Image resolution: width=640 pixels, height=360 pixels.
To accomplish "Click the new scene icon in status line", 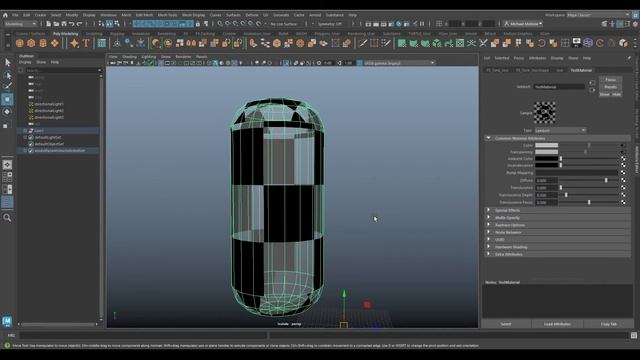I will click(x=49, y=24).
